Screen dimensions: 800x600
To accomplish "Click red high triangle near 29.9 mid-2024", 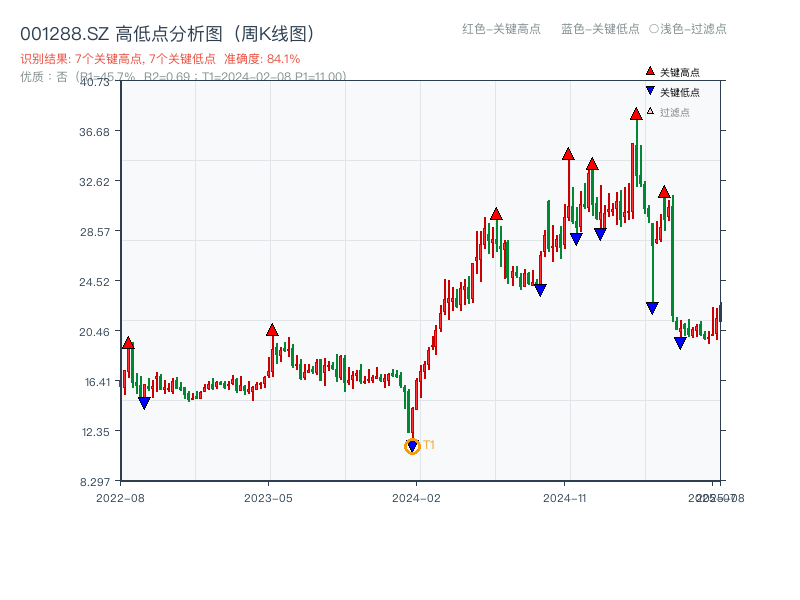I will click(496, 214).
